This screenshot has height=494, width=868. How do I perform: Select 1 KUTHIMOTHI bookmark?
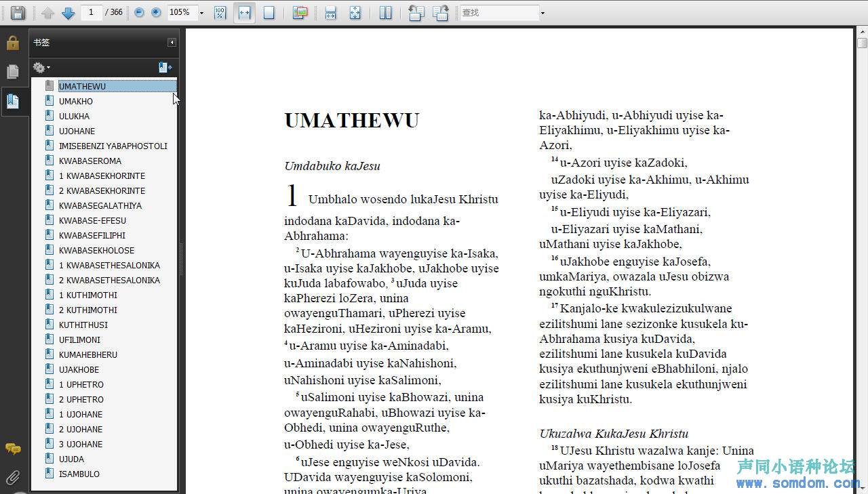(x=88, y=295)
